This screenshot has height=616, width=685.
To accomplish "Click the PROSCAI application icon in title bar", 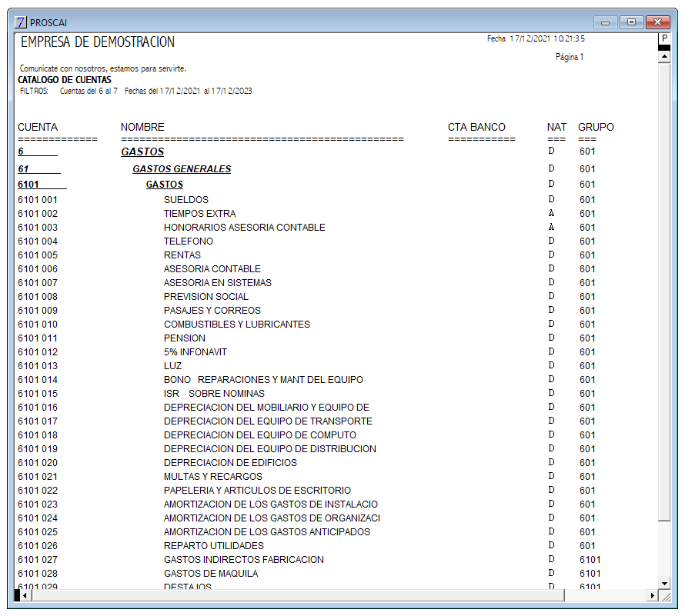I will [x=21, y=22].
